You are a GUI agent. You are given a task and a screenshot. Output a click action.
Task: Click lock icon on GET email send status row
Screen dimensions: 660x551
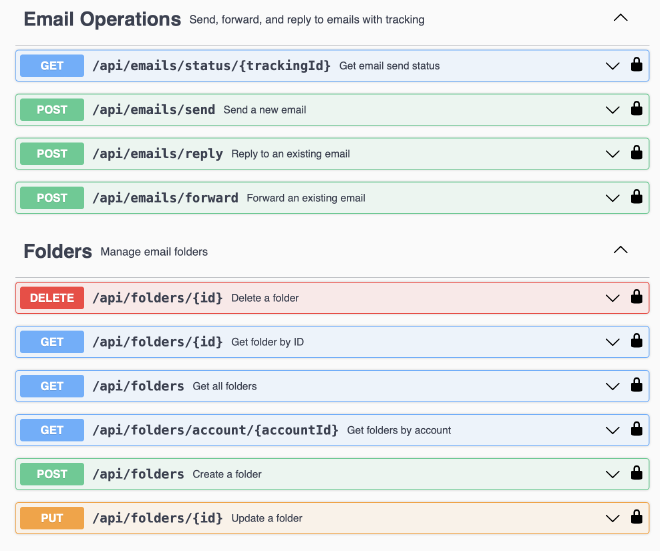636,65
